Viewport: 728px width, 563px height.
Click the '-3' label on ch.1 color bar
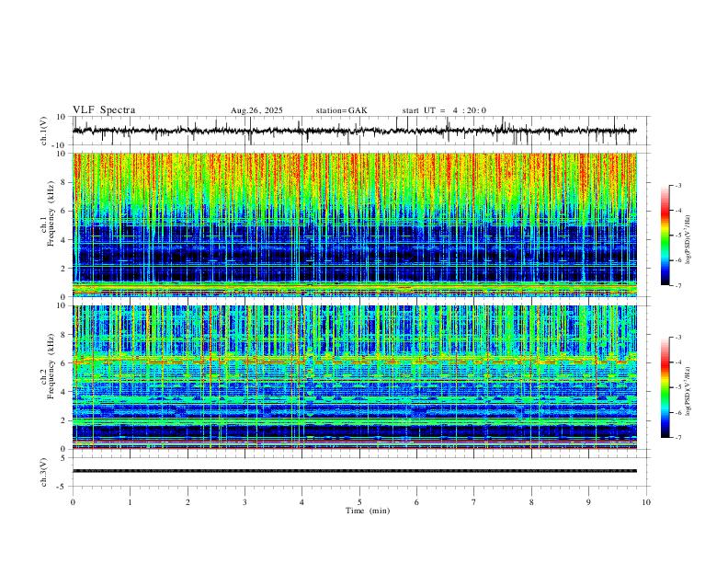pos(677,185)
